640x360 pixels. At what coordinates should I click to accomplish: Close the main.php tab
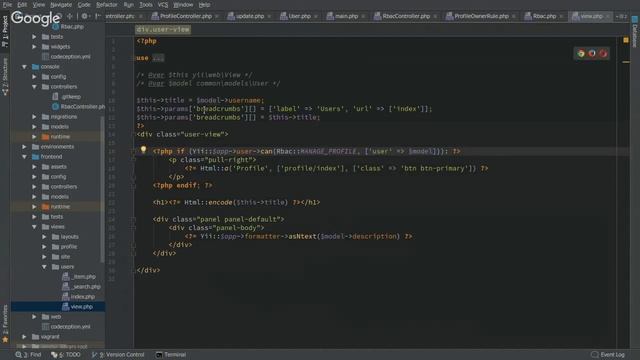click(363, 16)
